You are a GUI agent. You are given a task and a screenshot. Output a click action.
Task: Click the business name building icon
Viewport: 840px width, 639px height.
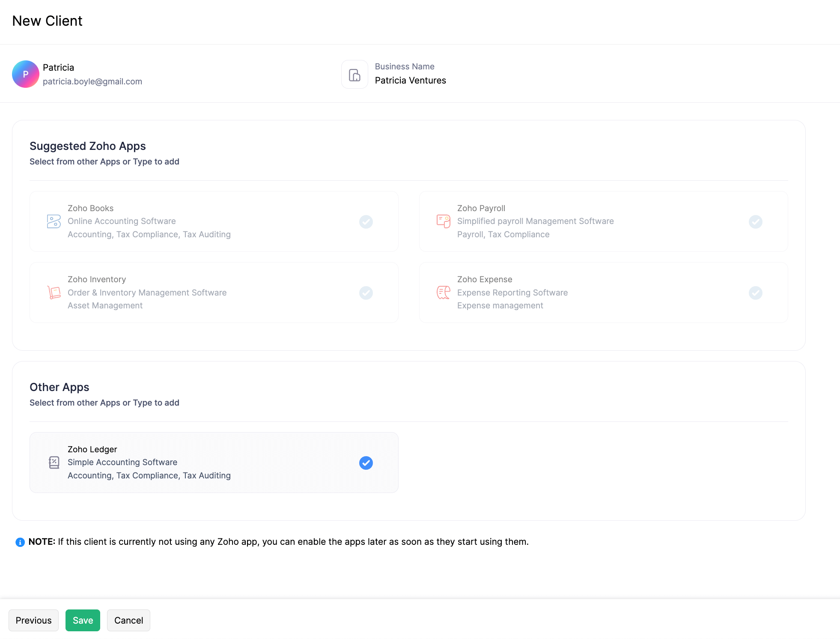point(354,75)
